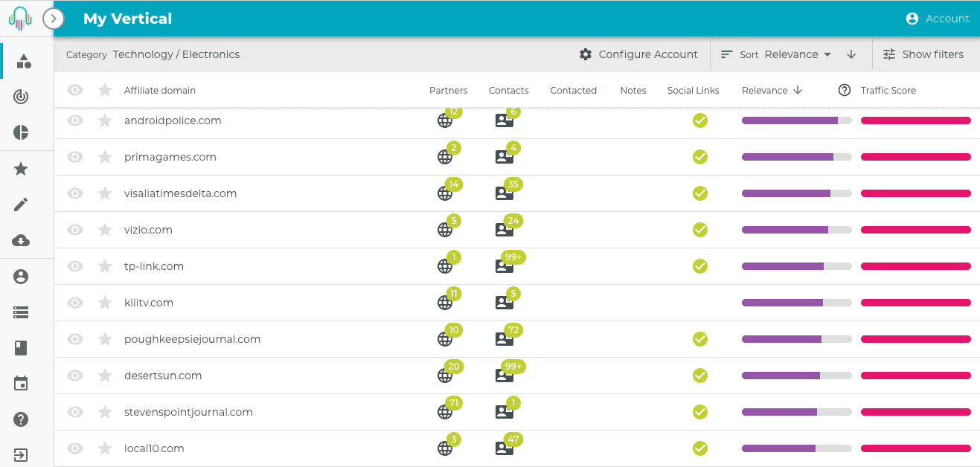Click the Notes column header
Viewport: 980px width, 467px height.
(633, 90)
